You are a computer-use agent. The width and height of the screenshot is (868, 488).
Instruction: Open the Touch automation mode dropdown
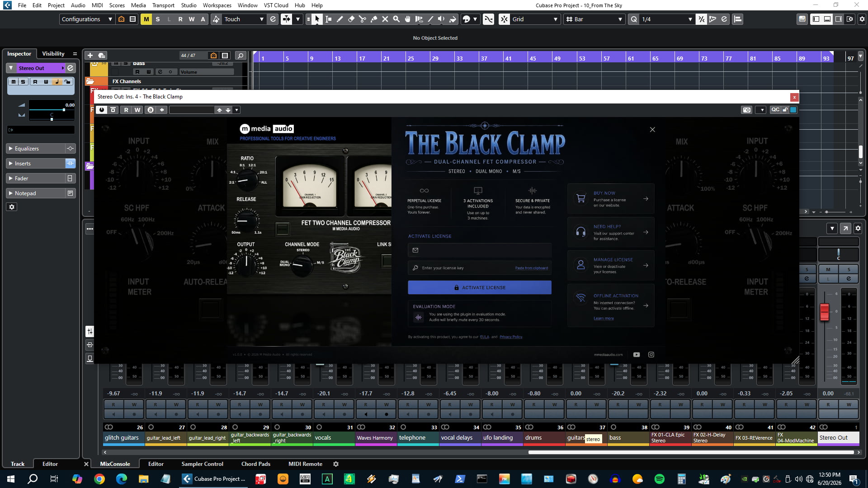click(244, 19)
